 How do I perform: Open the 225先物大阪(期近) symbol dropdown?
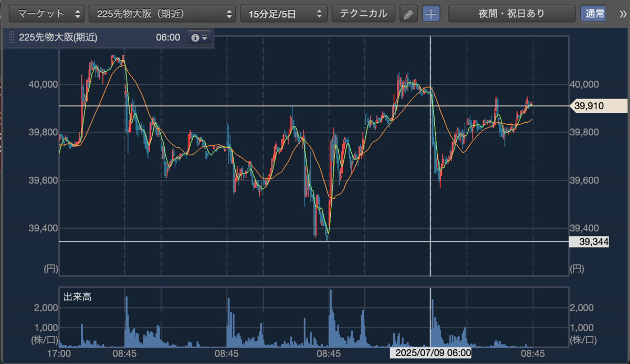(162, 14)
